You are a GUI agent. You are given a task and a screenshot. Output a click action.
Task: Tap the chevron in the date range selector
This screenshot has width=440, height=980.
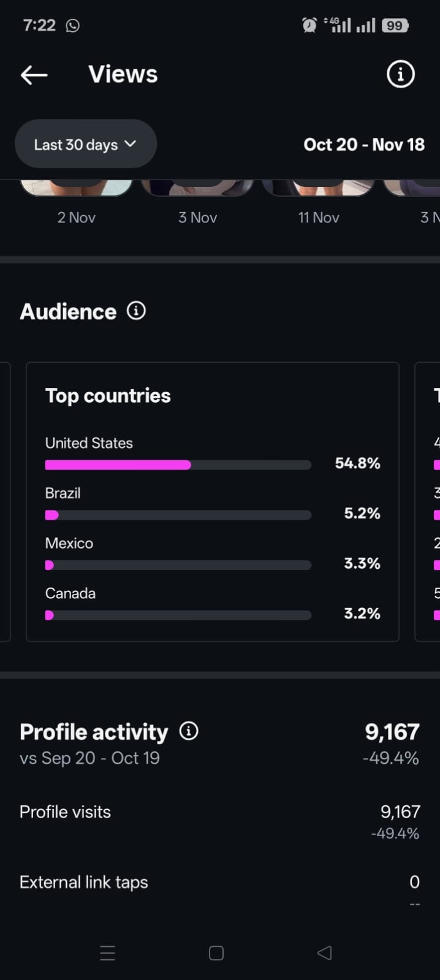(x=130, y=144)
